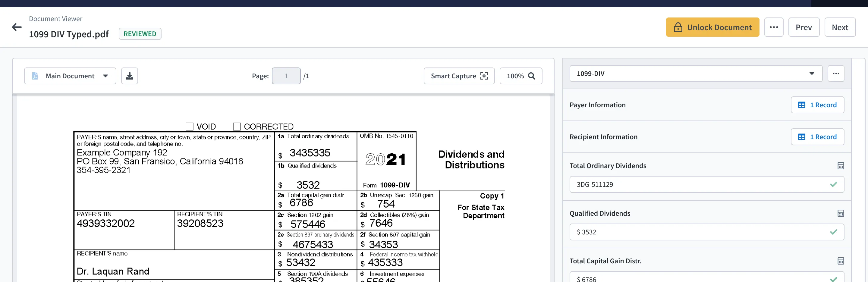Click the value 53432 in Nondividend distributions
Viewport: 868px width, 282px height.
(x=300, y=262)
